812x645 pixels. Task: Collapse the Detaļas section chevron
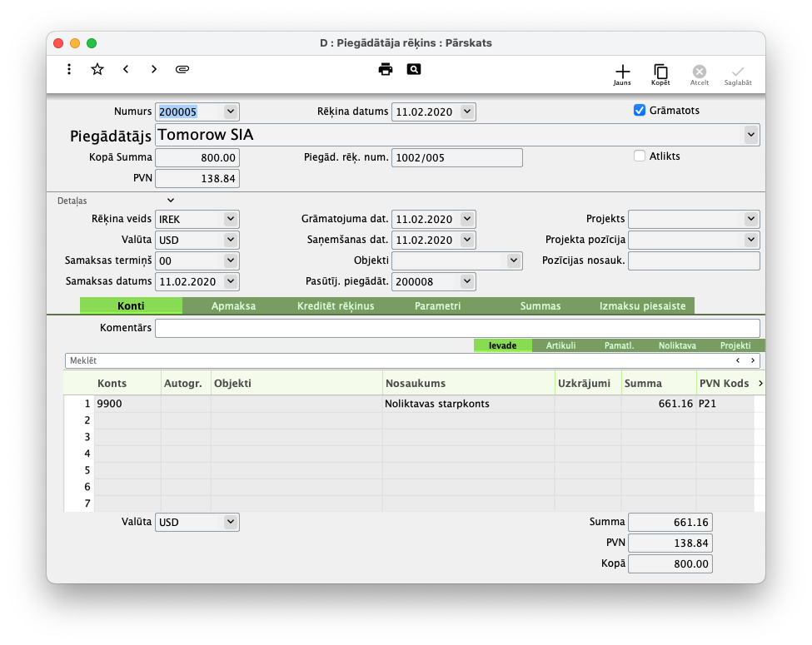pos(171,201)
